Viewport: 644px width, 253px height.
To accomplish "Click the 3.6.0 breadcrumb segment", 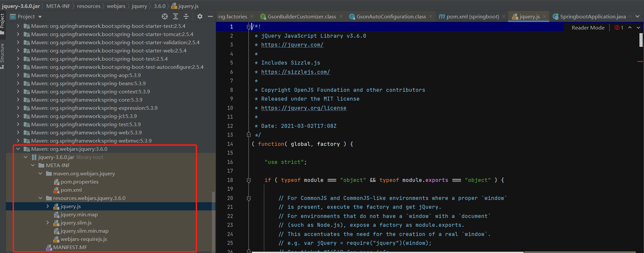I will (160, 6).
